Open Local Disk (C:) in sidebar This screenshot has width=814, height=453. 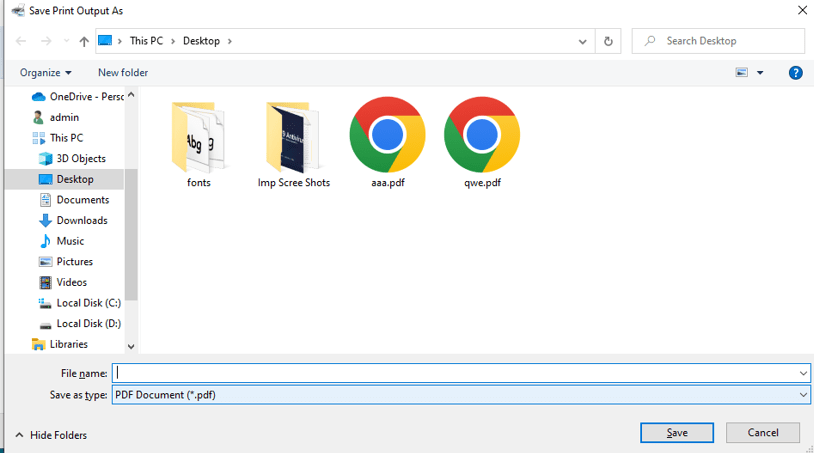(79, 303)
